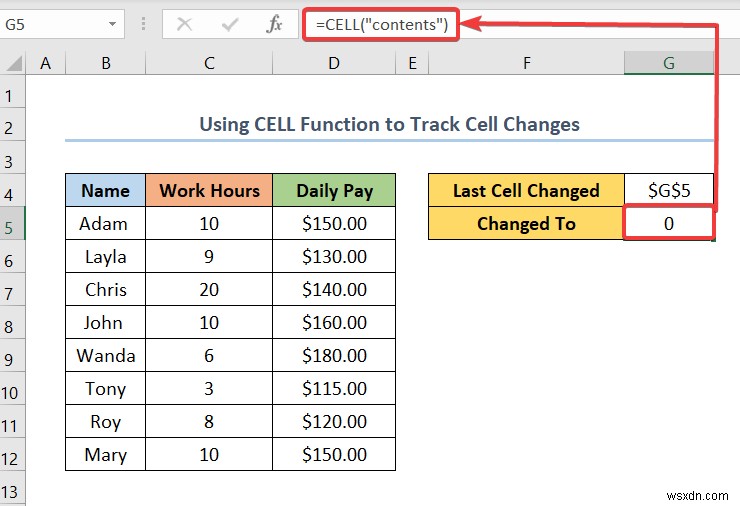Click Wanda's daily pay $180.00
The width and height of the screenshot is (740, 506).
[334, 355]
